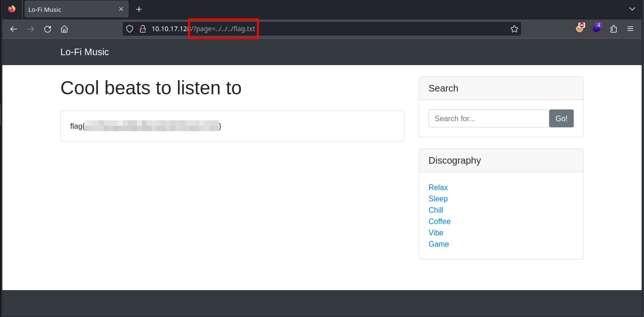The width and height of the screenshot is (644, 317).
Task: Open the extensions puzzle-piece menu
Action: pos(613,29)
